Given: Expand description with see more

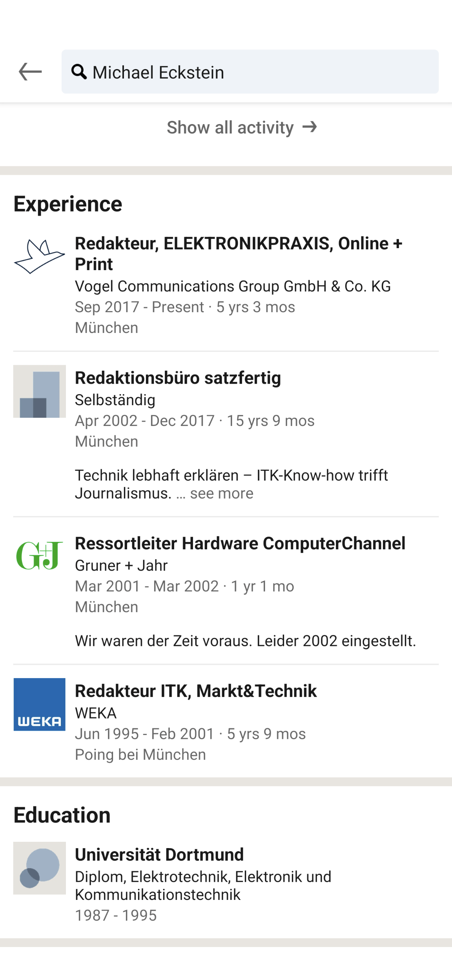Looking at the screenshot, I should (222, 494).
